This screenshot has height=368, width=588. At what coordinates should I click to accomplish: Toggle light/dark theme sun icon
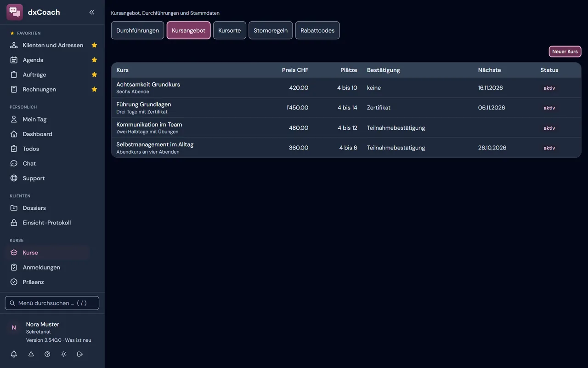tap(63, 354)
